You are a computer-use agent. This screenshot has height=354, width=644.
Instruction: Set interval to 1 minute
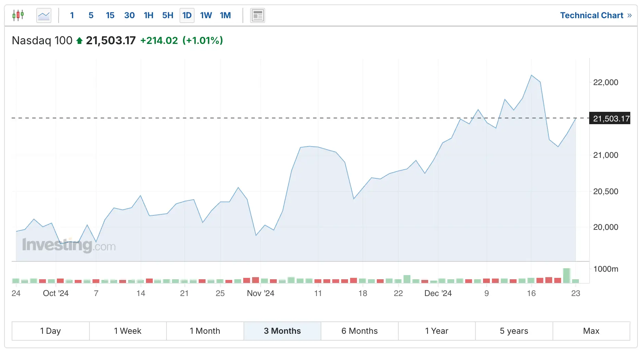pos(72,15)
